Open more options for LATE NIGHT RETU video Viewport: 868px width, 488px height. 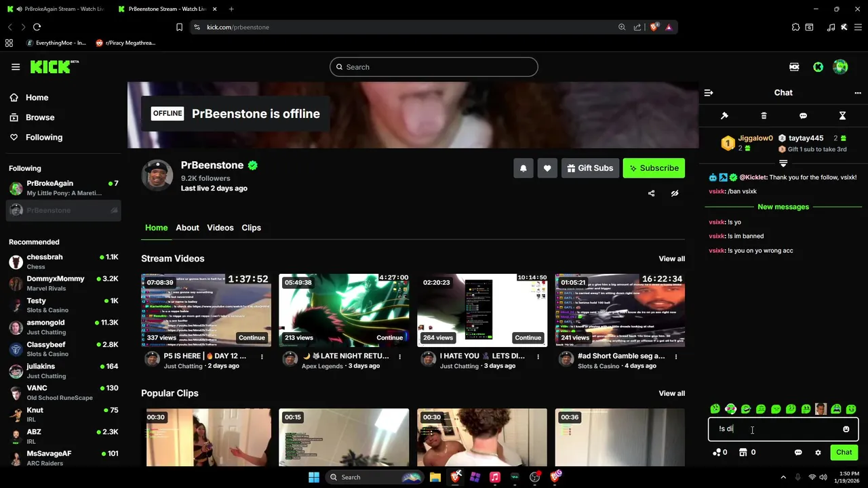400,357
